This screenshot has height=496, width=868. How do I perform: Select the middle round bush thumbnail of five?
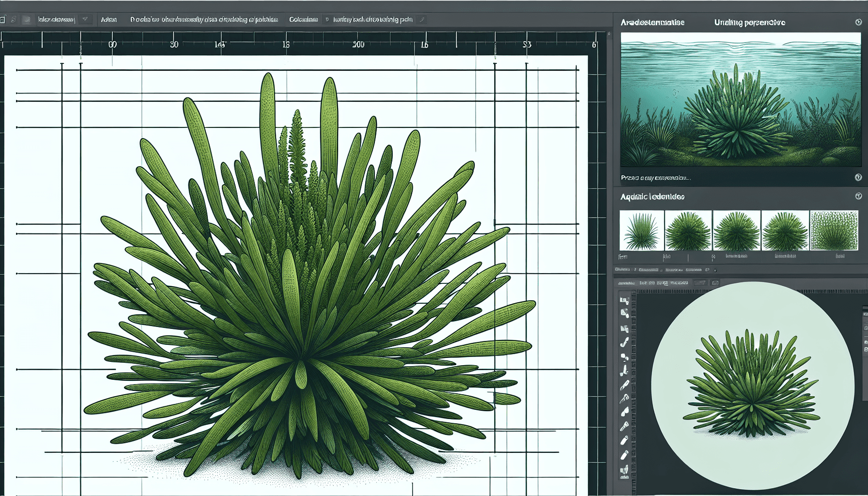[x=736, y=231]
